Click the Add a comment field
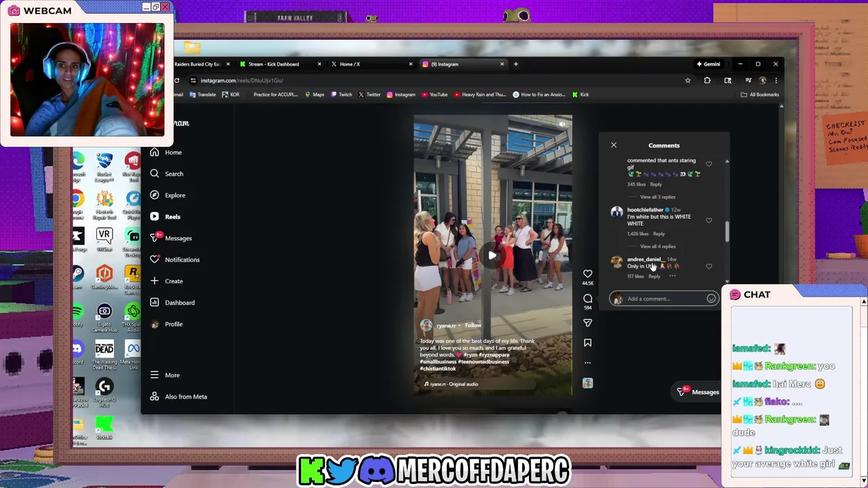 point(665,299)
